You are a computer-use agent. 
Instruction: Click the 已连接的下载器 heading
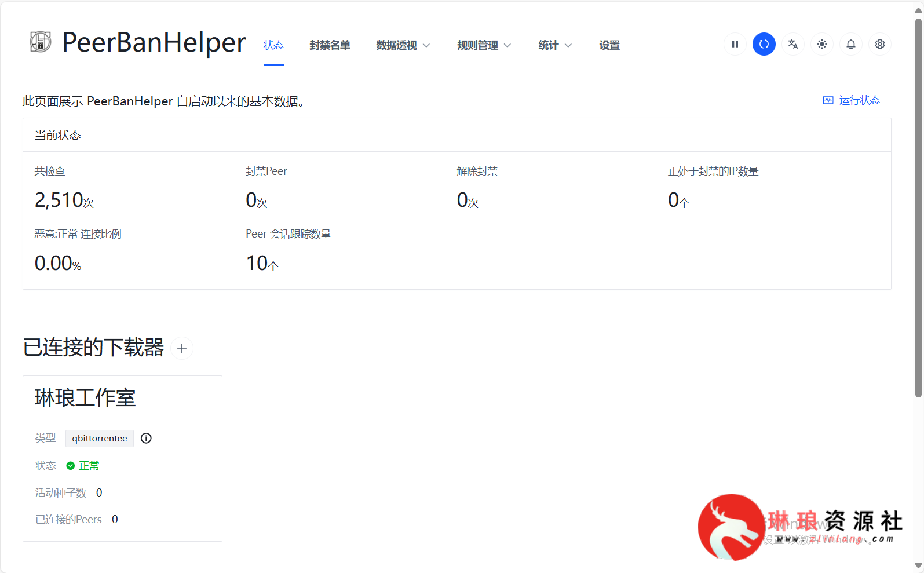click(93, 348)
